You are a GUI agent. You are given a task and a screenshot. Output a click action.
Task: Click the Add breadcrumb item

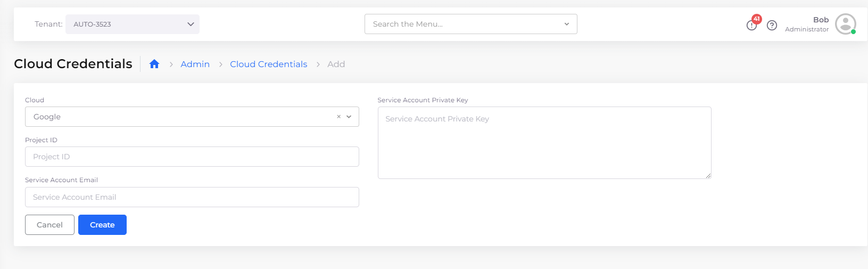336,64
